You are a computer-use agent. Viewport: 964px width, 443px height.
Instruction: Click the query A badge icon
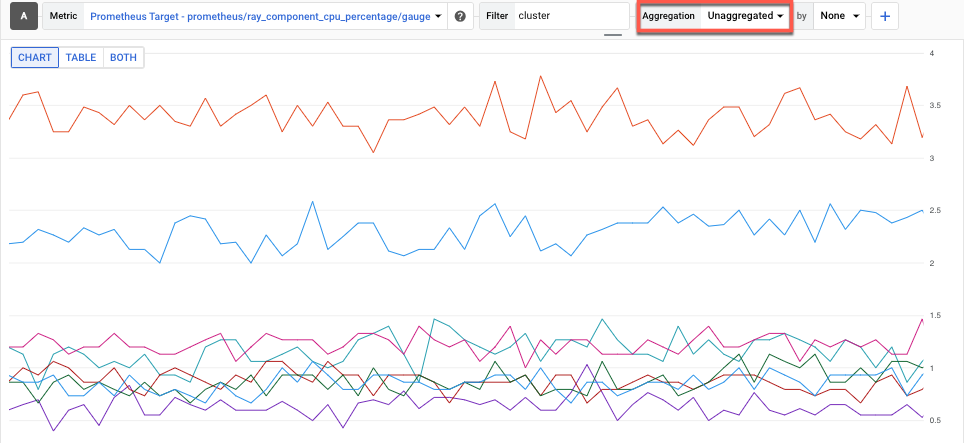point(24,16)
